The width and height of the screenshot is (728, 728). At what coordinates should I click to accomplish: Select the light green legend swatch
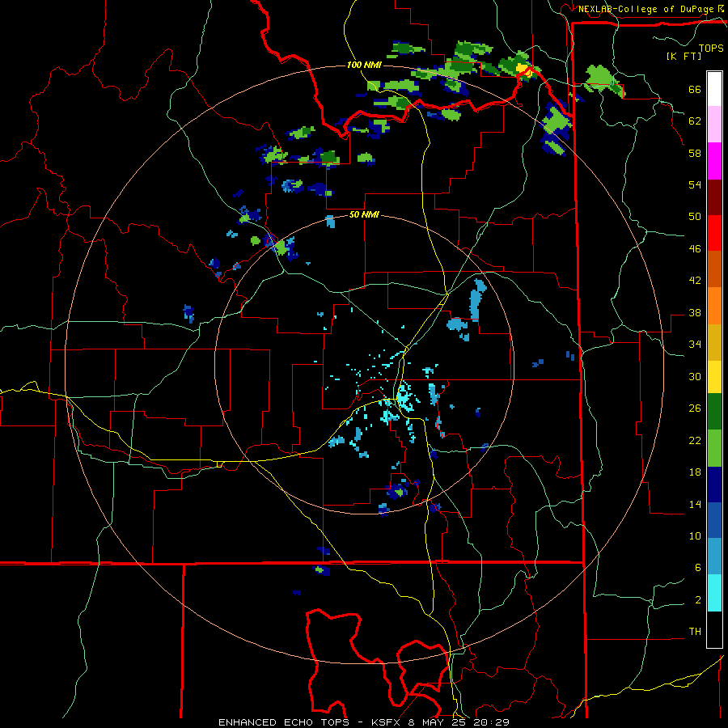pyautogui.click(x=714, y=448)
